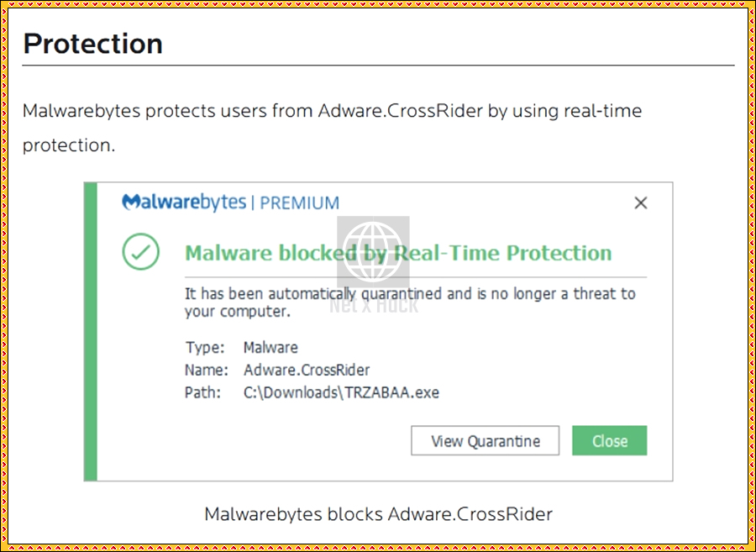The height and width of the screenshot is (552, 756).
Task: Click the 'Malwarebytes protects users' paragraph
Action: [332, 128]
